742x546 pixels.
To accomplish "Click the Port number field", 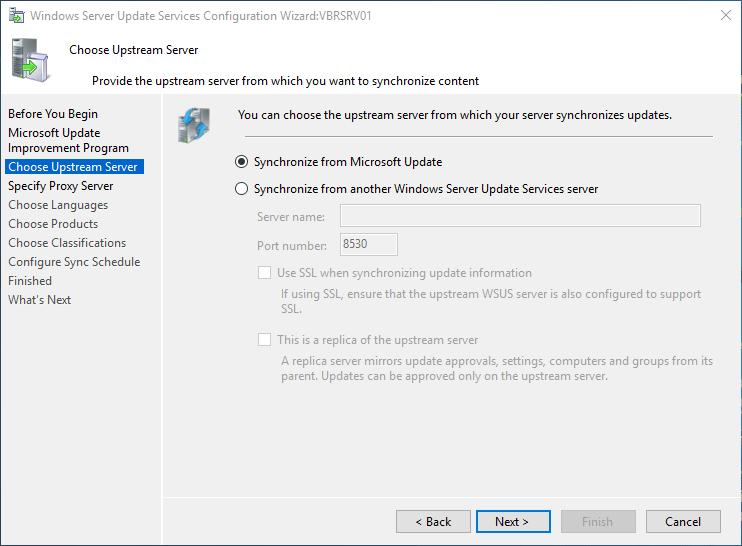I will point(368,245).
